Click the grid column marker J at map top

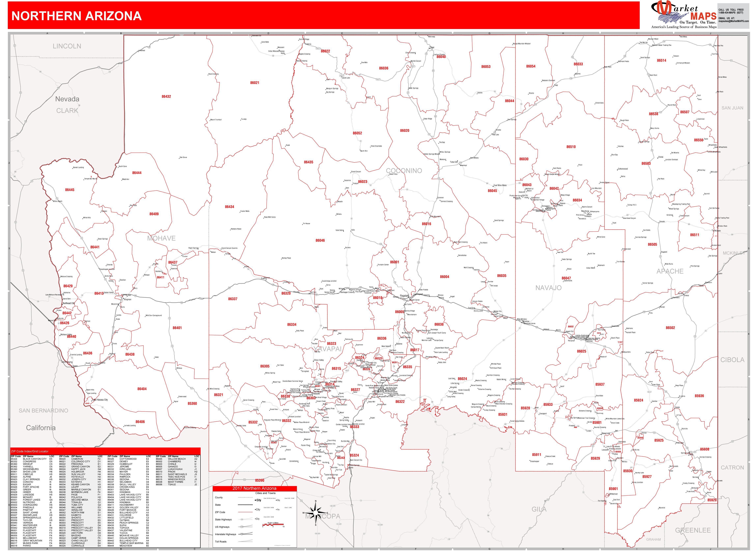[x=711, y=33]
